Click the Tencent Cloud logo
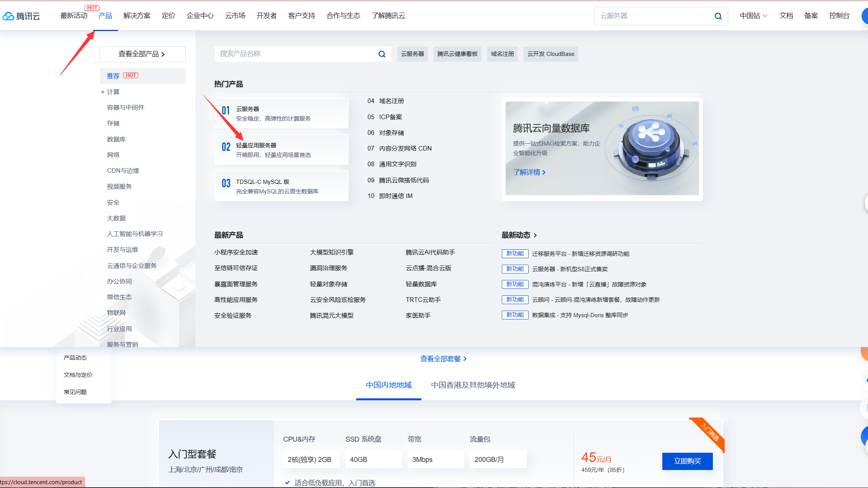The height and width of the screenshot is (488, 868). [x=21, y=16]
